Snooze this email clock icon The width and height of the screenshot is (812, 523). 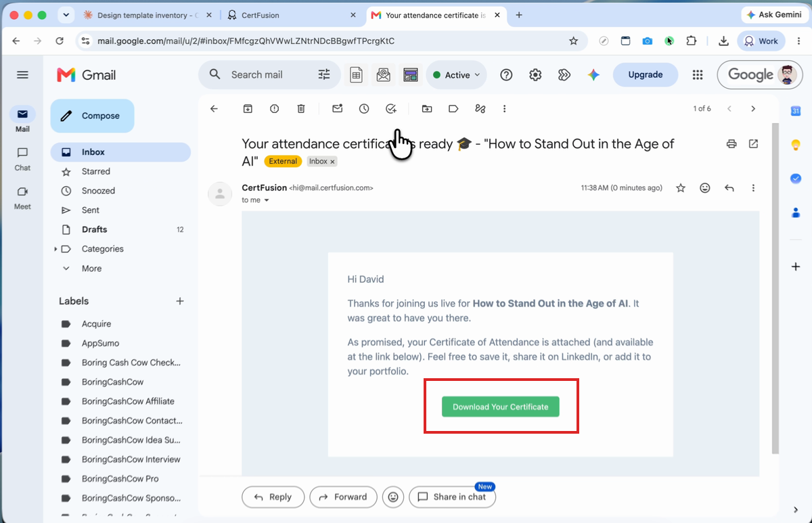coord(364,109)
